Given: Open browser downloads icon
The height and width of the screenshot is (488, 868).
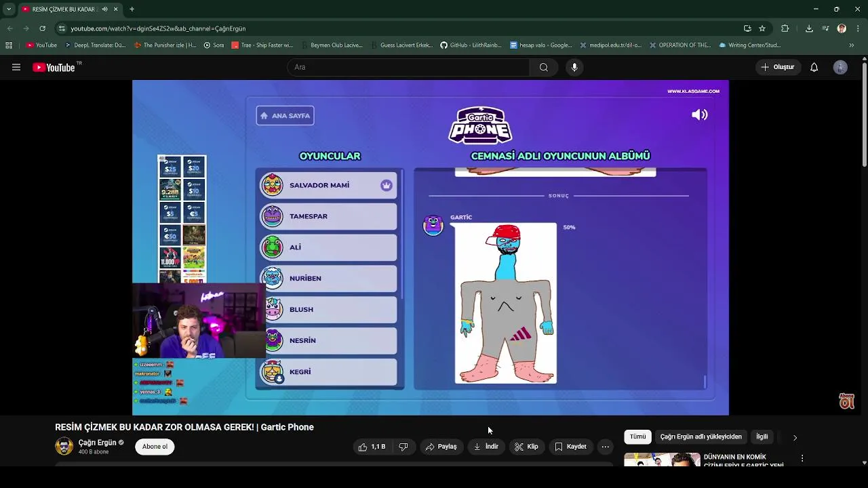Looking at the screenshot, I should click(809, 28).
